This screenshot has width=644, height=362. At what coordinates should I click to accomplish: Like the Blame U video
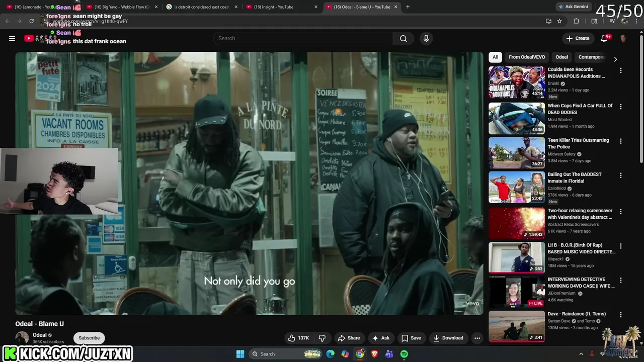[298, 338]
